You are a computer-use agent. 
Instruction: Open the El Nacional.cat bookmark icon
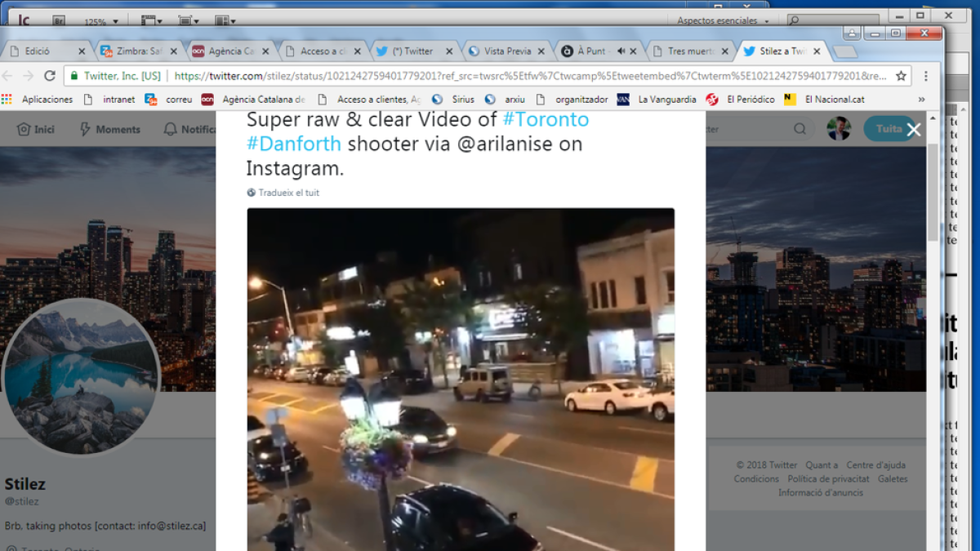click(790, 100)
